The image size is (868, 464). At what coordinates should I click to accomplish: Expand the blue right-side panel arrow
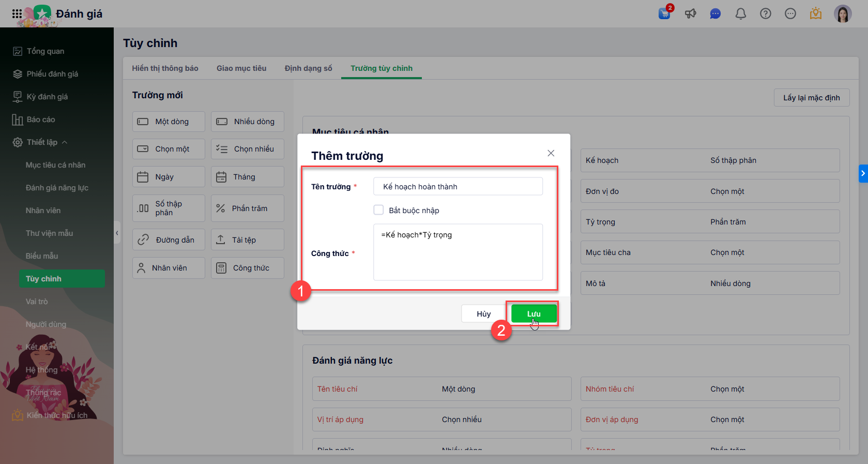pyautogui.click(x=863, y=173)
